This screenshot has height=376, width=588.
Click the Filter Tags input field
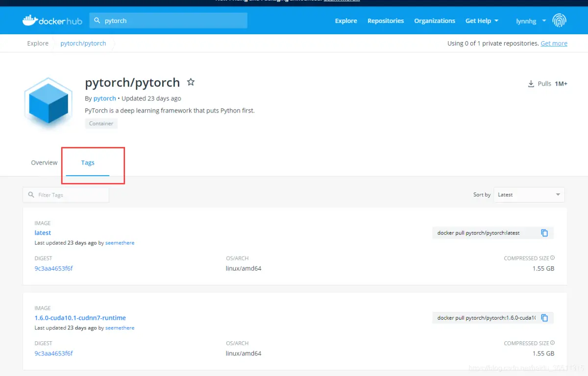click(66, 195)
